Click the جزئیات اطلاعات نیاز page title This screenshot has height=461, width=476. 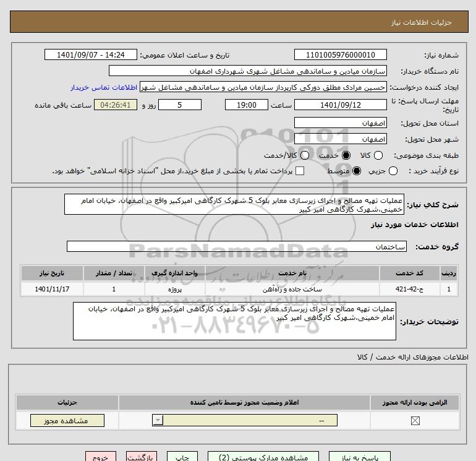tap(422, 22)
